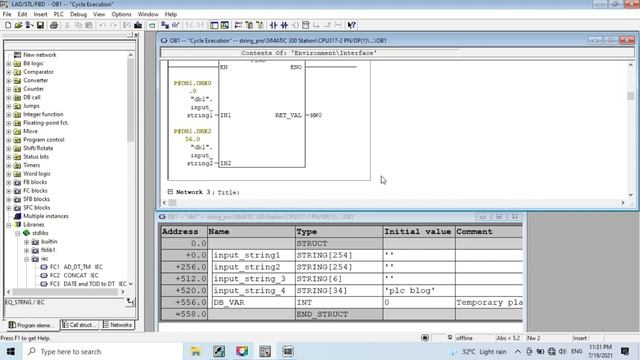The width and height of the screenshot is (640, 360).
Task: Select FC3 DATE and TOD to DT block
Action: point(84,284)
